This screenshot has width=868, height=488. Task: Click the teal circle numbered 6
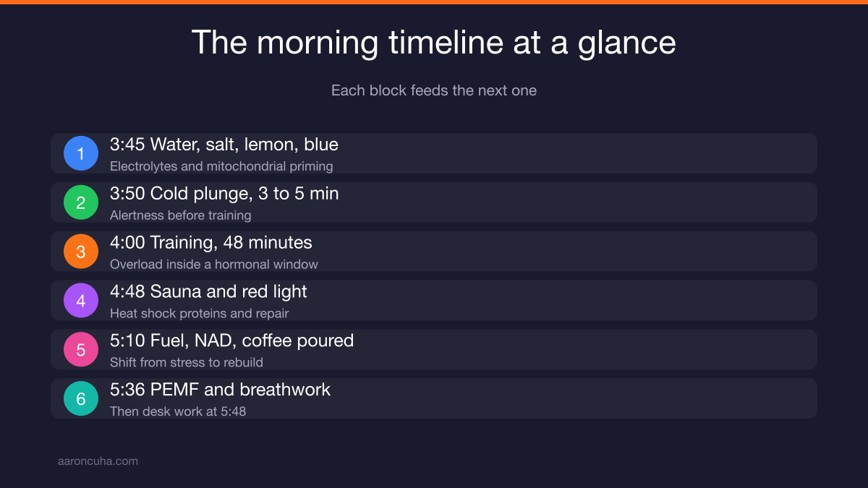(x=81, y=398)
